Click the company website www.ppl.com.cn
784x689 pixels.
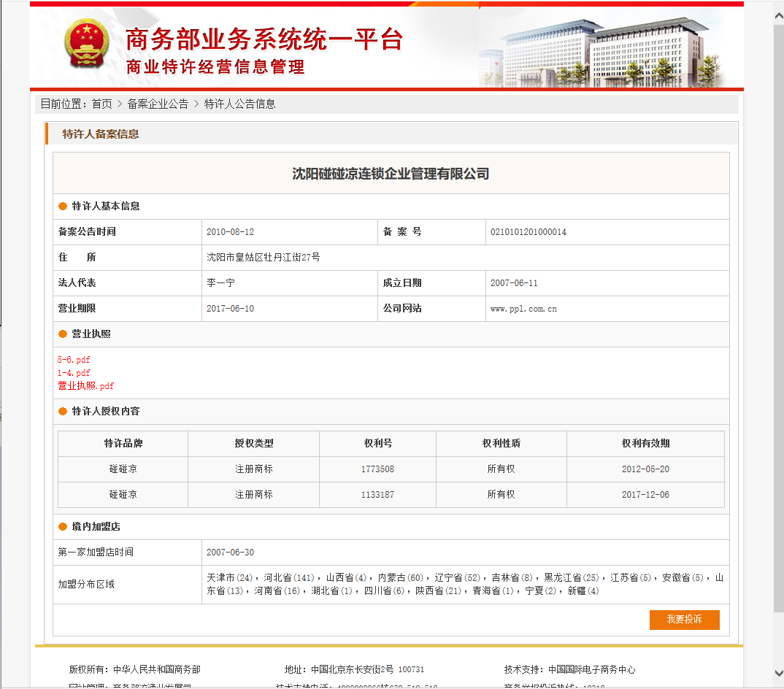pyautogui.click(x=523, y=309)
